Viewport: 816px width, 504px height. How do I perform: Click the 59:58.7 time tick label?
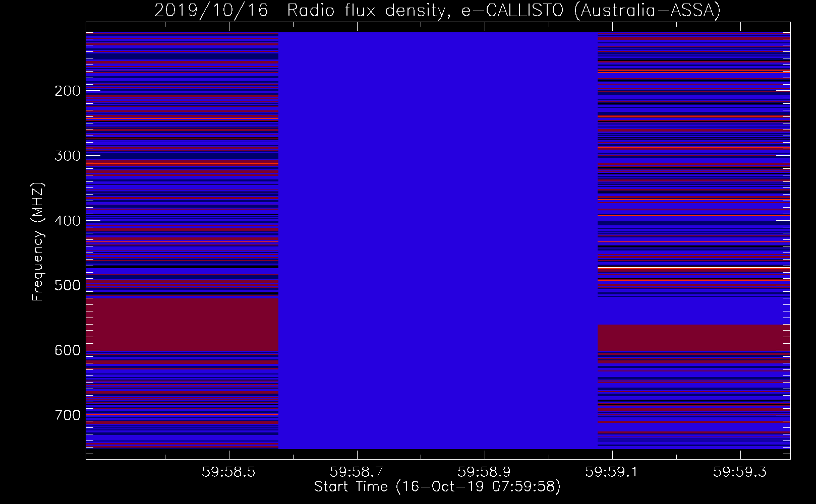(x=357, y=472)
